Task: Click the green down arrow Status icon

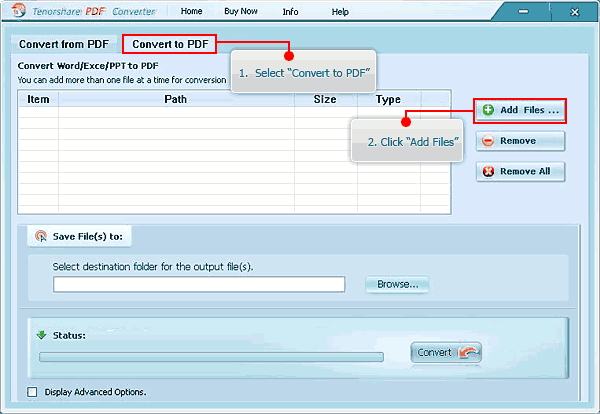Action: [x=41, y=335]
